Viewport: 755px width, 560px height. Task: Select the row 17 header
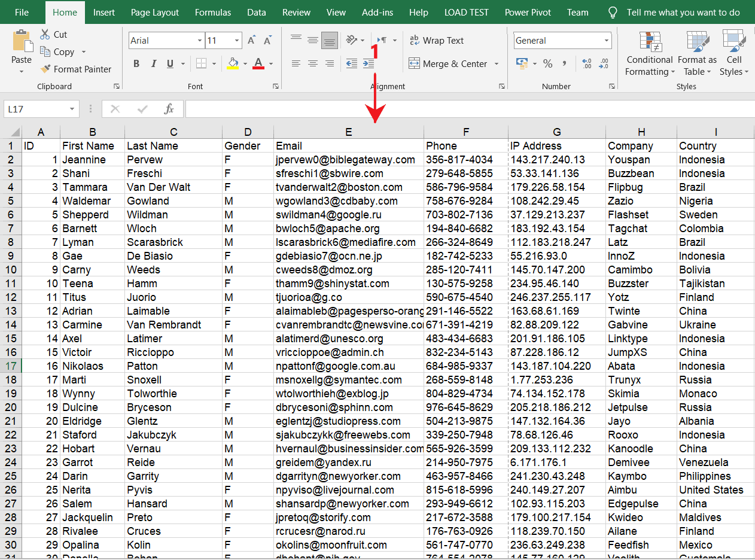click(11, 366)
